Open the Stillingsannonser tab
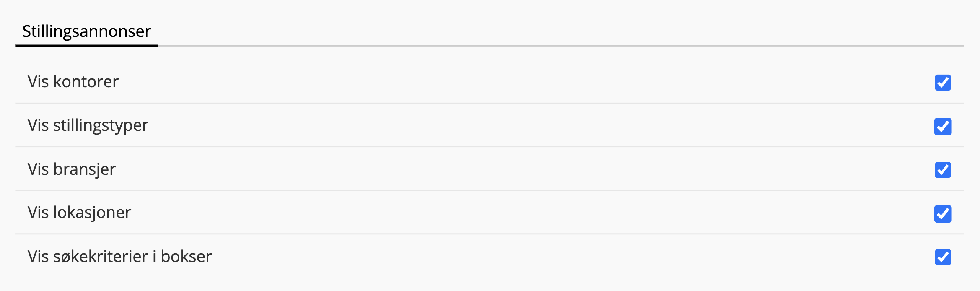The width and height of the screenshot is (980, 291). [86, 31]
